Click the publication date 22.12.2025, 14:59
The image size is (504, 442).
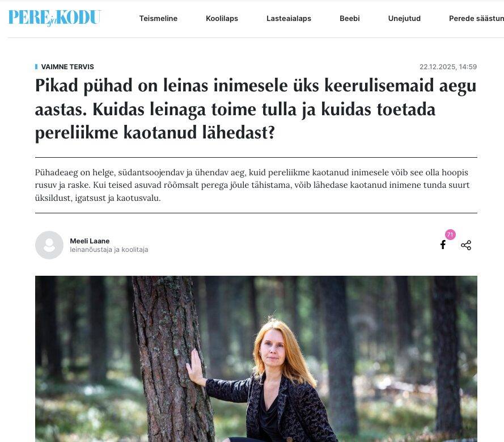[448, 66]
